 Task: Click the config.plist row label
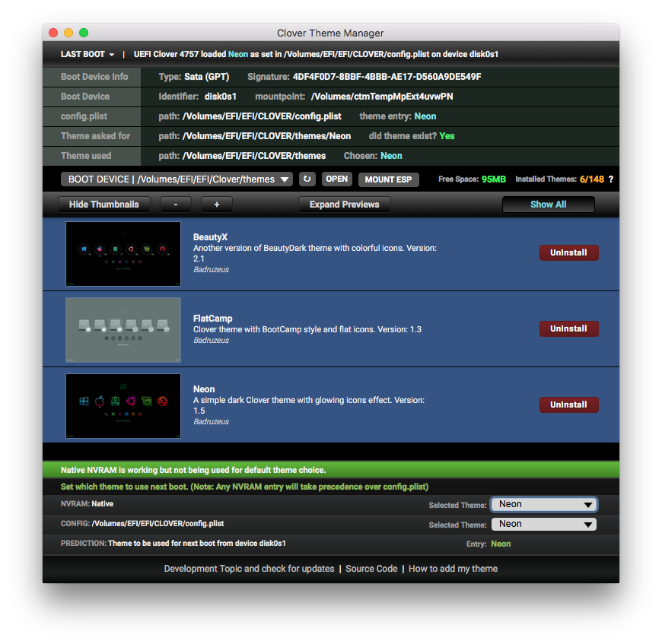84,116
